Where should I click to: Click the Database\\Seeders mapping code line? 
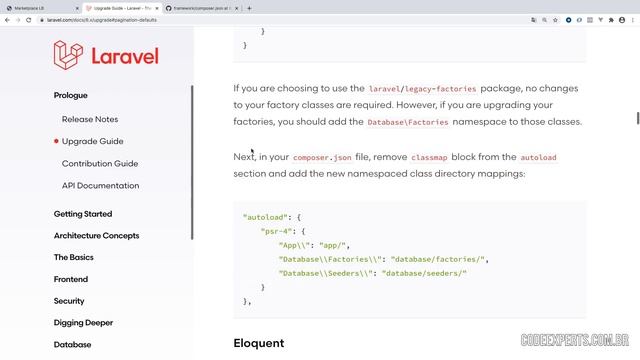click(x=372, y=273)
